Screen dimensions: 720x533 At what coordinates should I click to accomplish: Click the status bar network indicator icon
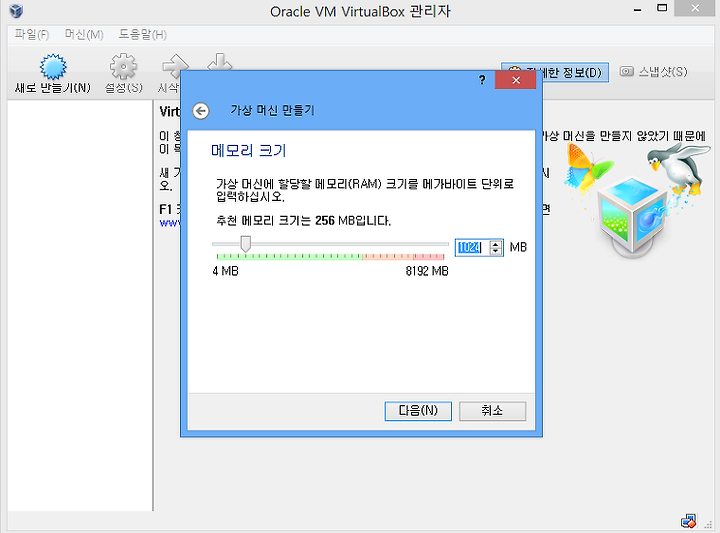tap(688, 521)
